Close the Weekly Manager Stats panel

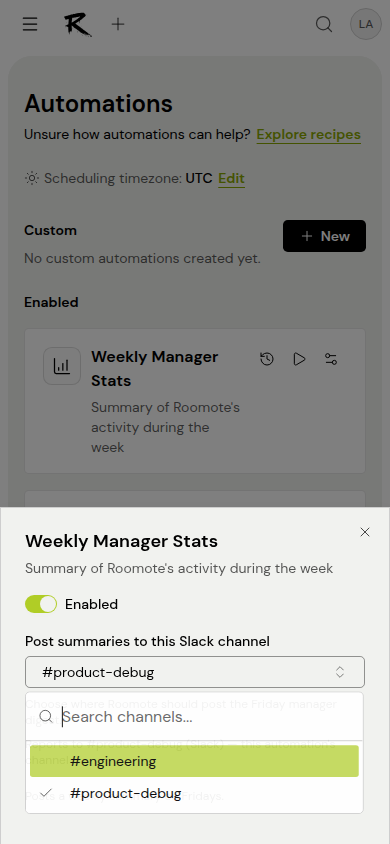pyautogui.click(x=365, y=532)
